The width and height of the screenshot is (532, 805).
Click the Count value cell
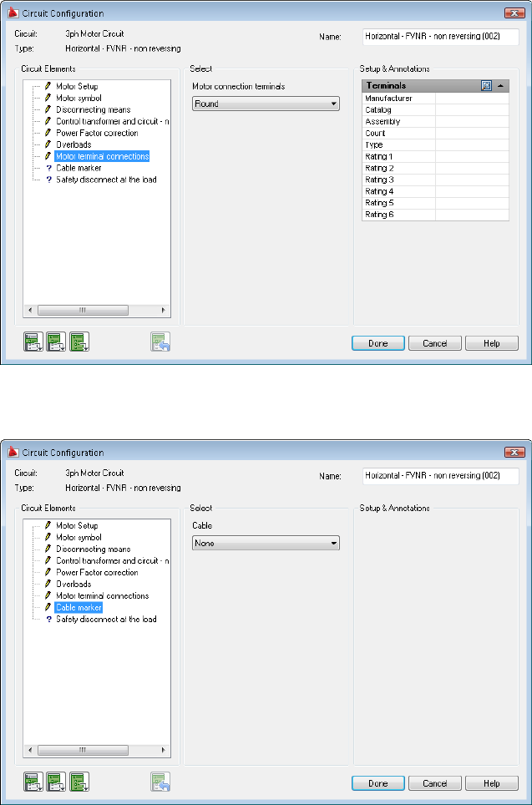coord(472,133)
